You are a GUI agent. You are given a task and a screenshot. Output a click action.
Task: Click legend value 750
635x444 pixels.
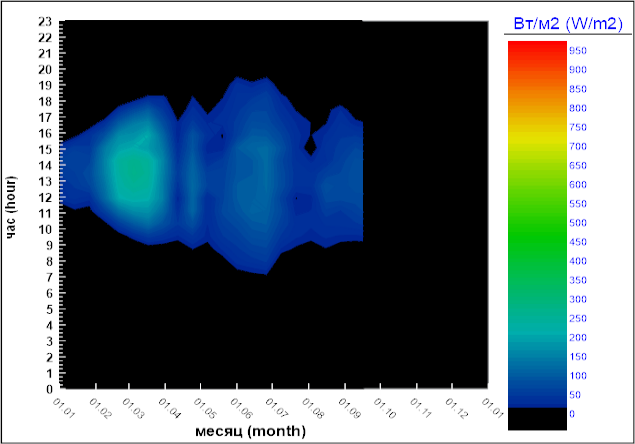point(578,127)
